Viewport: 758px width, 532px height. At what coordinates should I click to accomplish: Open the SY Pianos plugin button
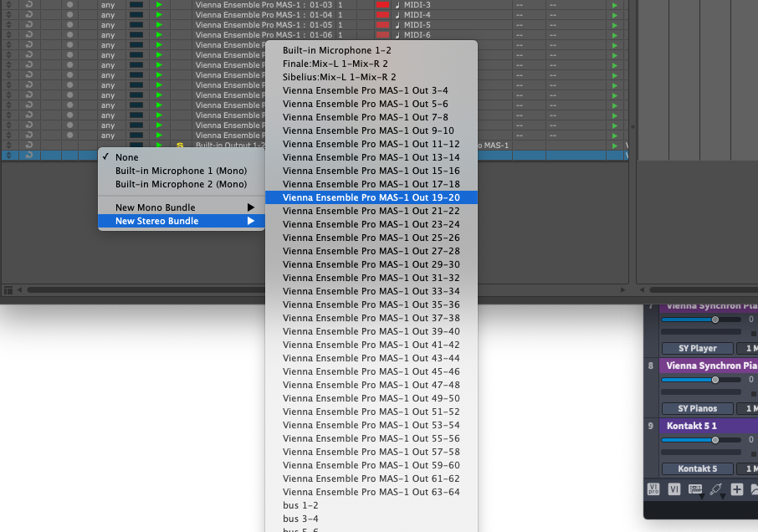[697, 408]
